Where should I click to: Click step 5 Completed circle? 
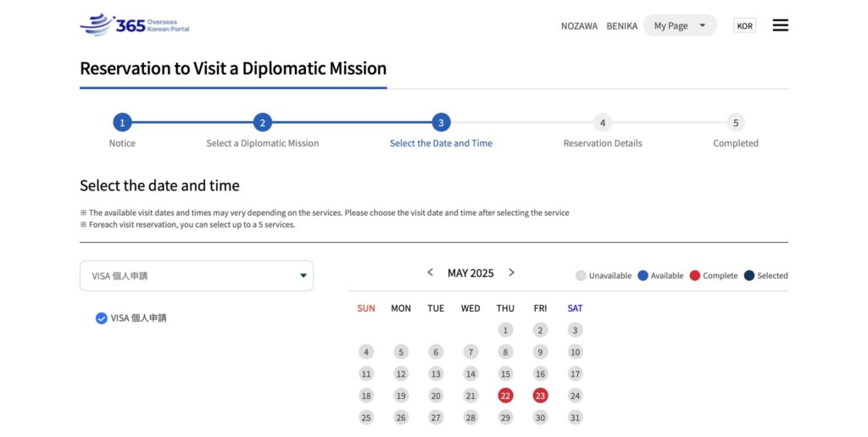[x=736, y=123]
